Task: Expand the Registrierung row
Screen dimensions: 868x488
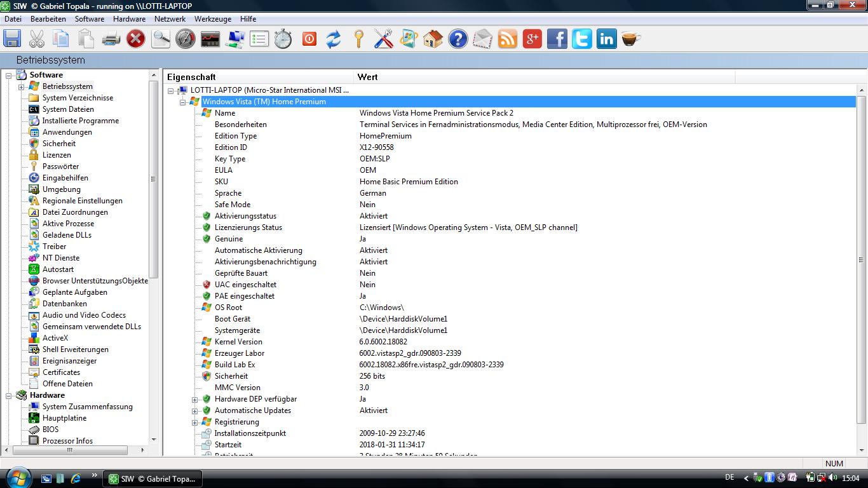Action: pos(195,422)
